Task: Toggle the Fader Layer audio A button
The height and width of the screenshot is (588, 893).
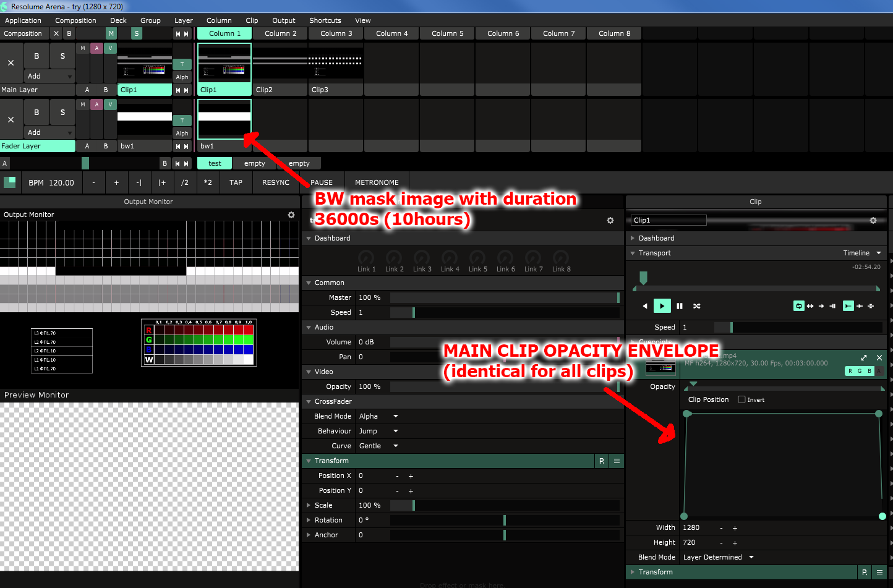Action: pos(96,104)
